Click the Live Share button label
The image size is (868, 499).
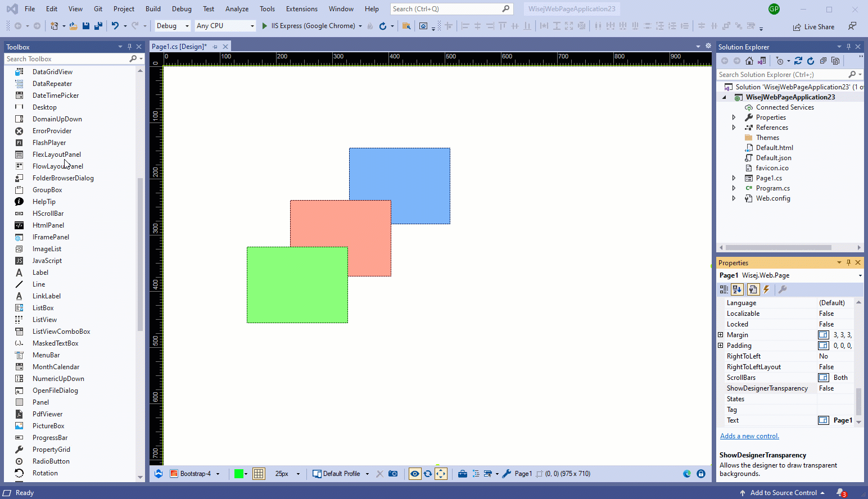click(819, 27)
